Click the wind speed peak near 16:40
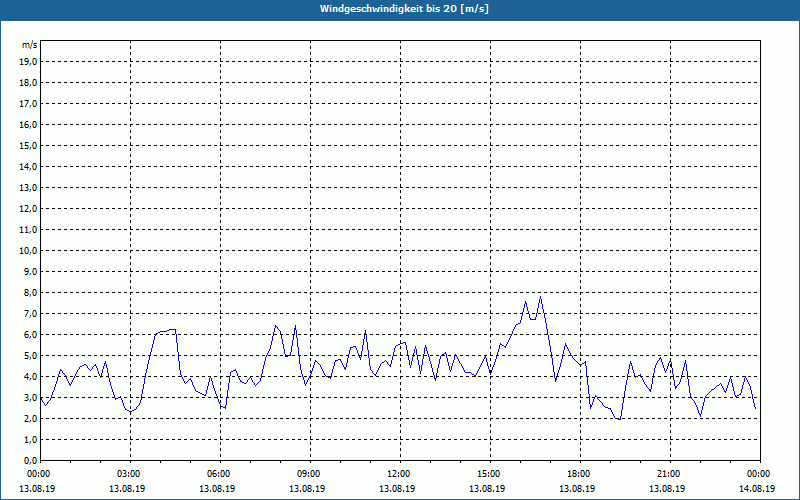This screenshot has width=800, height=500. [x=540, y=297]
